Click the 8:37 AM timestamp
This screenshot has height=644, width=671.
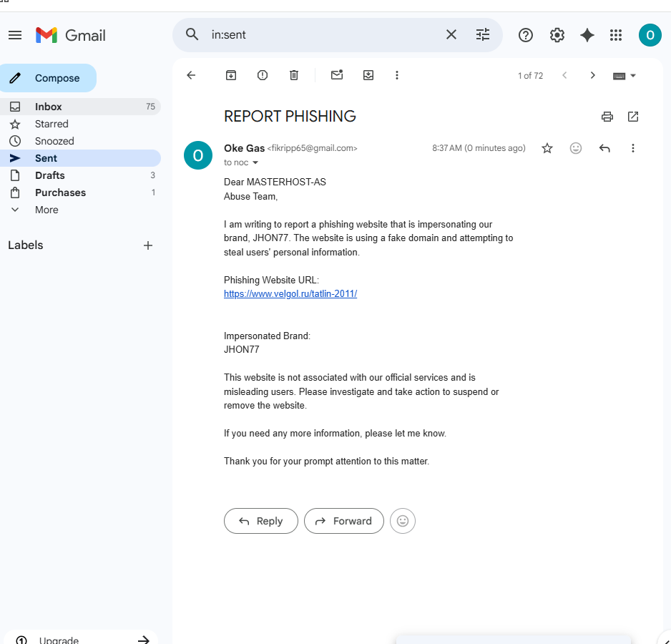pos(479,148)
